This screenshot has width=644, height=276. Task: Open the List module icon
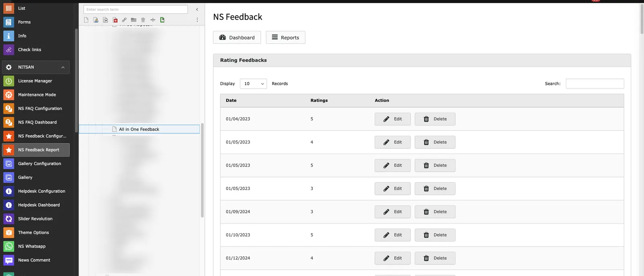click(x=8, y=8)
